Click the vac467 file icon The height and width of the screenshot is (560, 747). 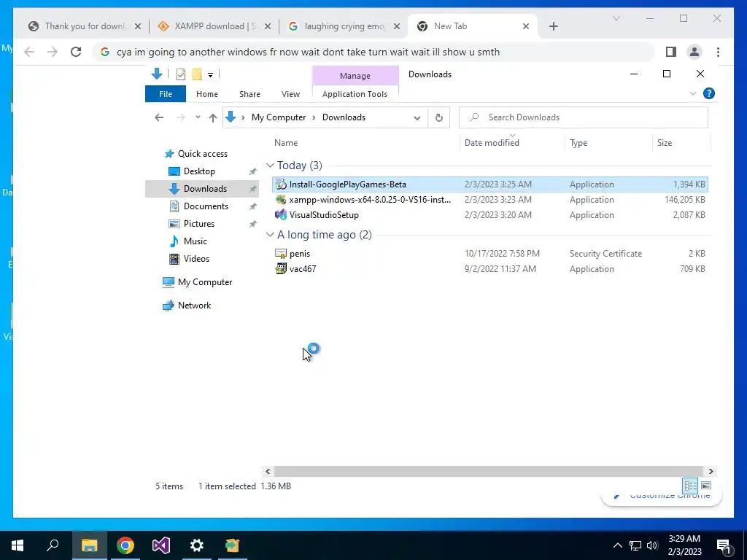coord(281,268)
